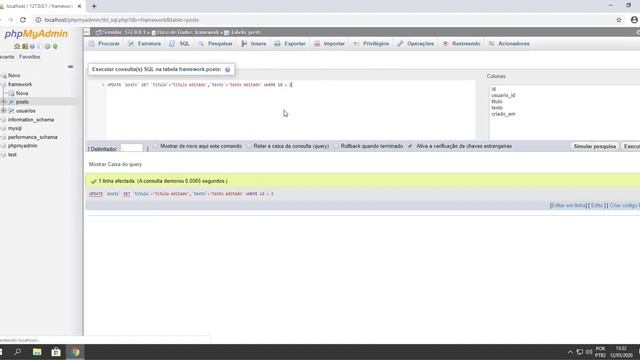Screen dimensions: 640x360
Task: Open Windows search magnifier on taskbar
Action: [x=18, y=352]
